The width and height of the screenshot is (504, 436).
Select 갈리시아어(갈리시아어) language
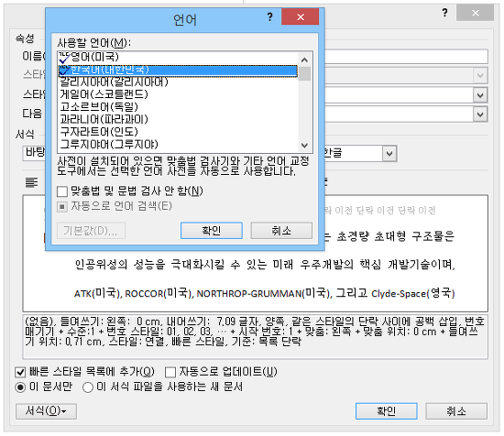coord(178,82)
